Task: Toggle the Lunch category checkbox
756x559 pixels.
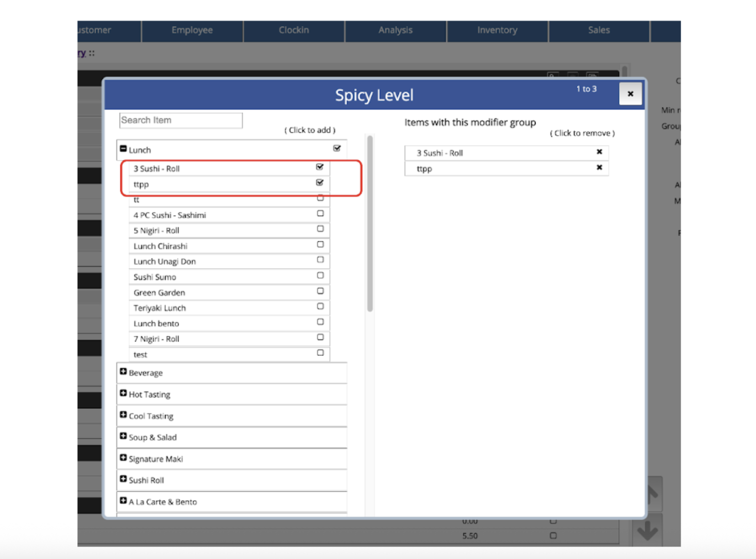Action: [x=337, y=148]
